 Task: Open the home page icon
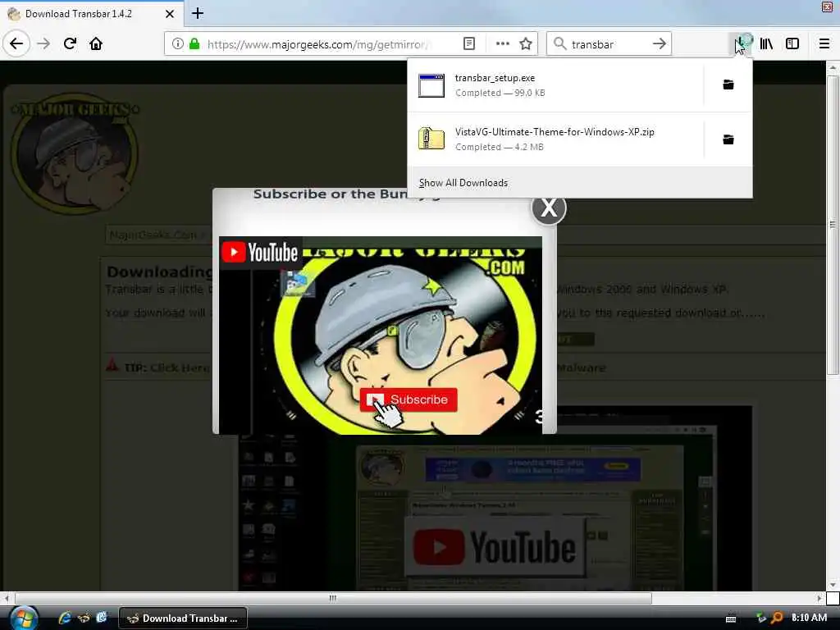tap(96, 43)
